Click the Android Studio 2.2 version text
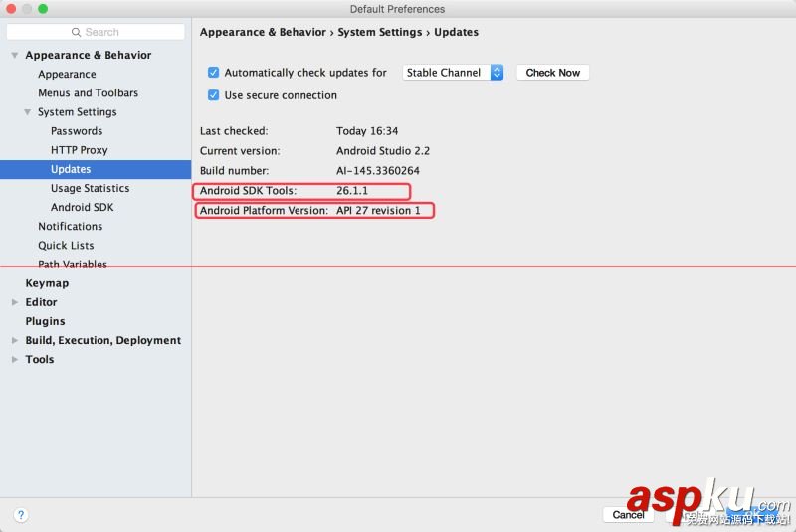 (x=383, y=151)
